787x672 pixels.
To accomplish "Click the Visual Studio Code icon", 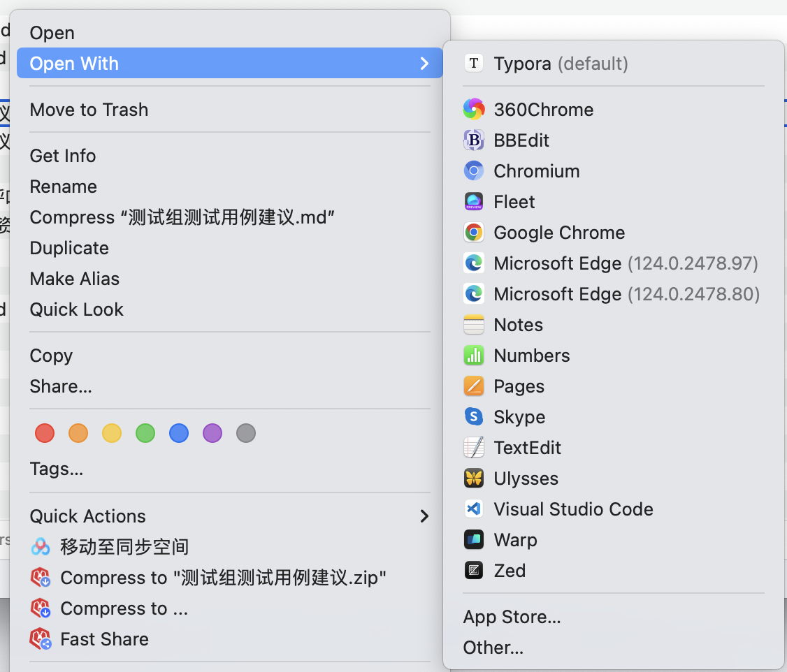I will pyautogui.click(x=473, y=509).
